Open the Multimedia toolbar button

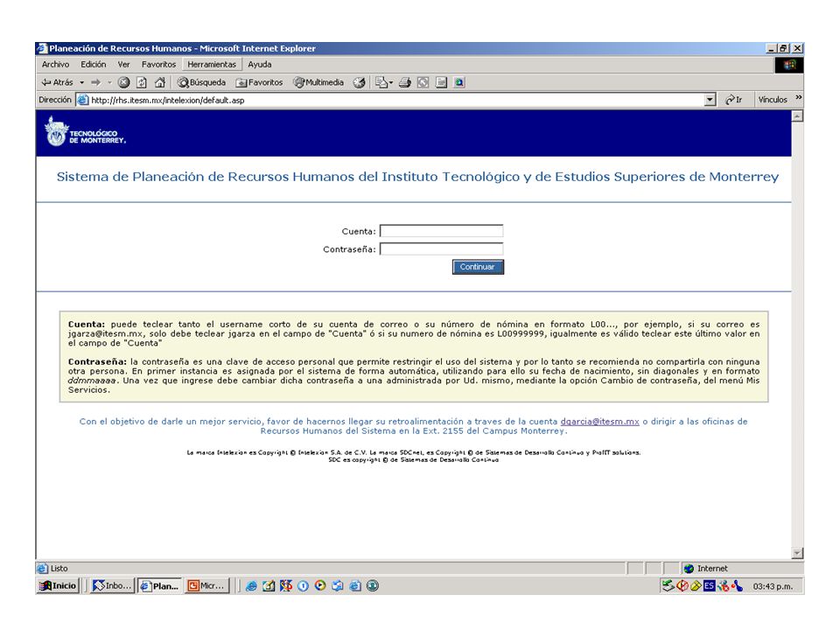[318, 82]
